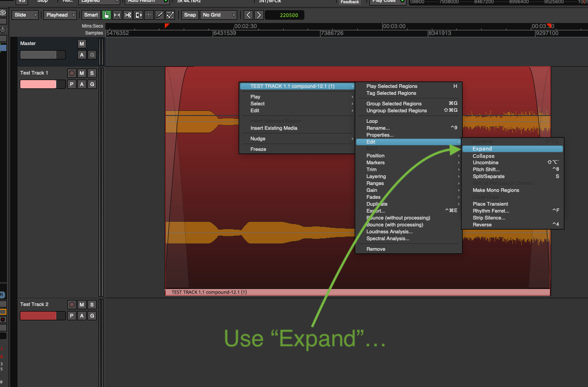Select the Grabber hand tool
The height and width of the screenshot is (387, 588).
(x=106, y=15)
